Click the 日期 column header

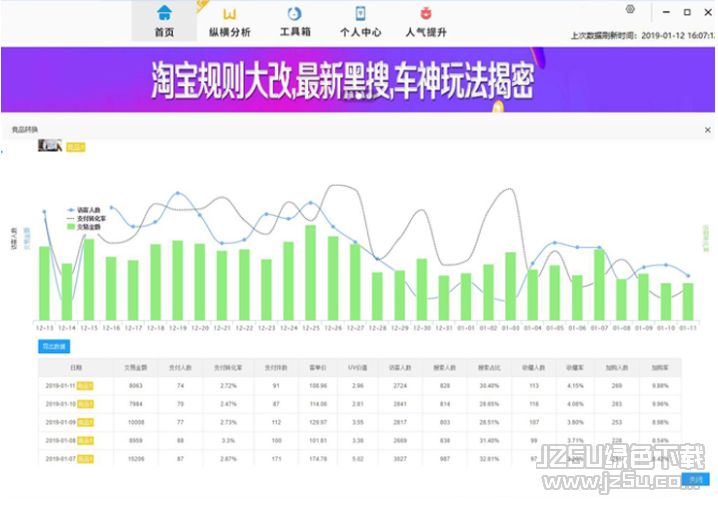[76, 368]
